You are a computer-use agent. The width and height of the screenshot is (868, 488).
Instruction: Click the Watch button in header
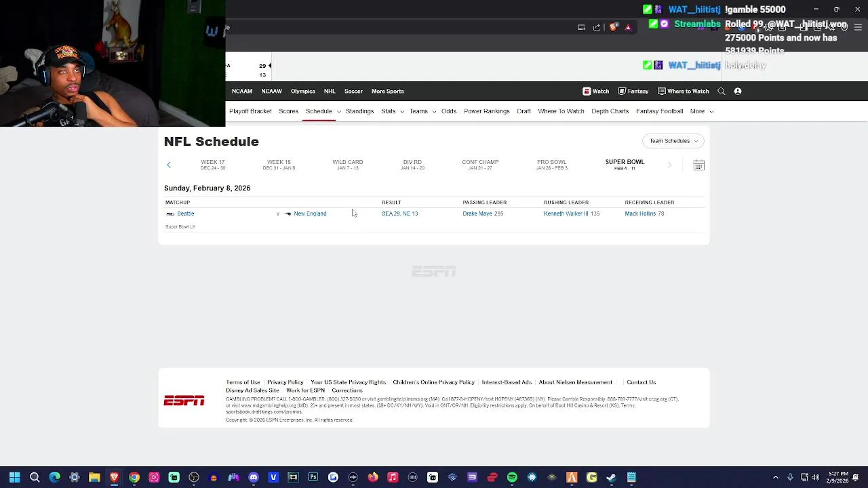click(596, 91)
